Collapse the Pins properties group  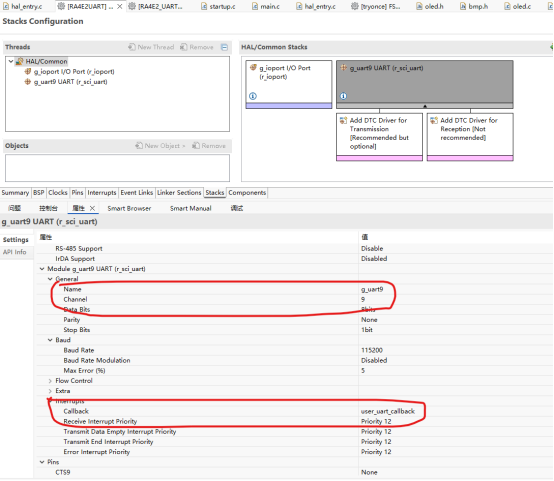(x=42, y=462)
